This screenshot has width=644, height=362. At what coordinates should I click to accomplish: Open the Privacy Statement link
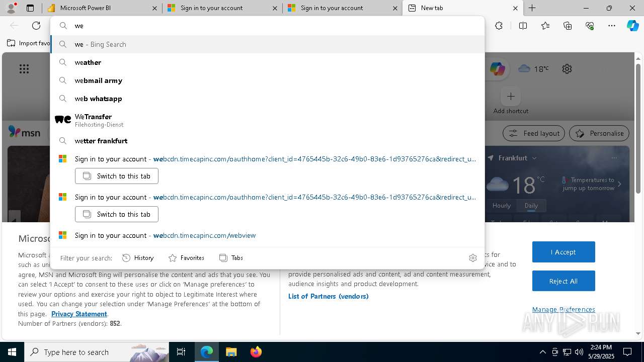[79, 314]
